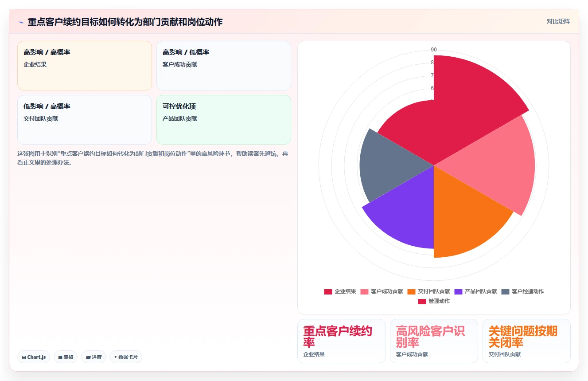Click the 对比矩阵 label in header

click(x=558, y=21)
